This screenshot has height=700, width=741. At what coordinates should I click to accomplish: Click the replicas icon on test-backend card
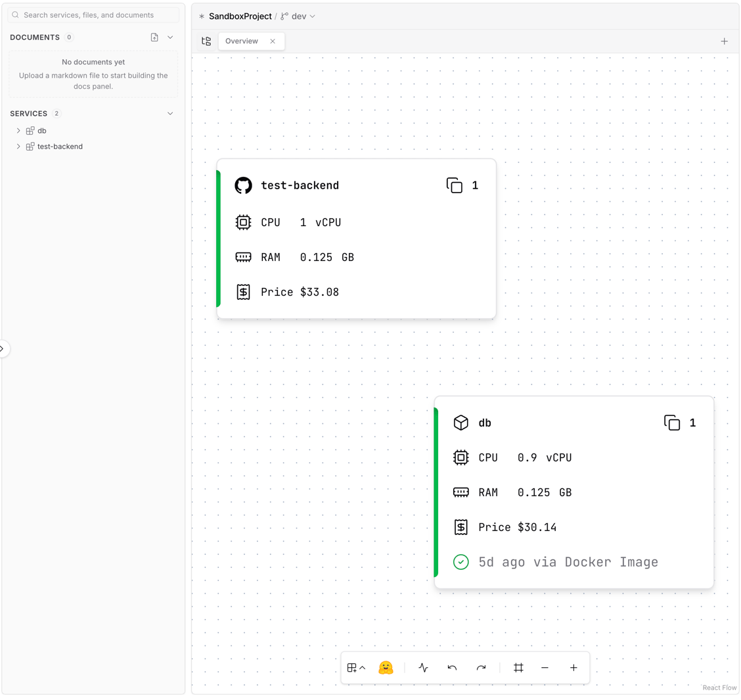tap(454, 185)
